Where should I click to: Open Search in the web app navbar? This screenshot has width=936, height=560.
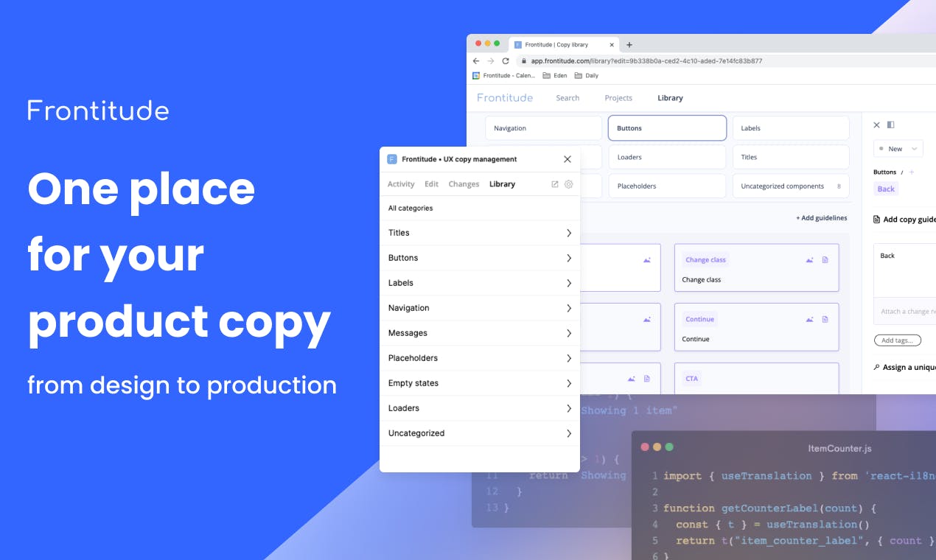point(567,98)
